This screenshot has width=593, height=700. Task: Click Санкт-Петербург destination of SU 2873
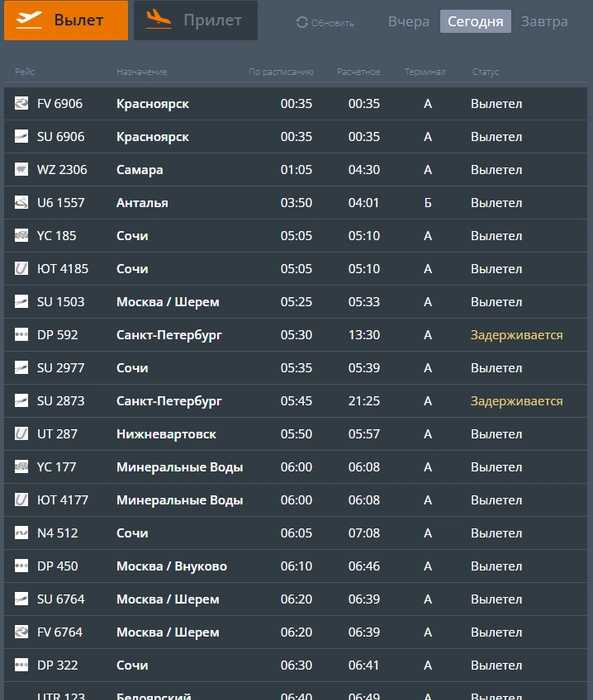(169, 401)
